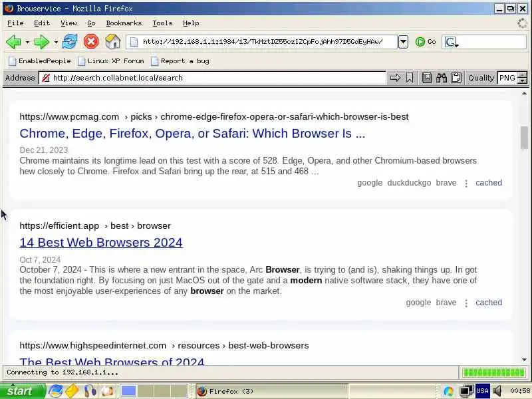Expand the Firefox URL bar history dropdown
The image size is (532, 399).
click(403, 42)
